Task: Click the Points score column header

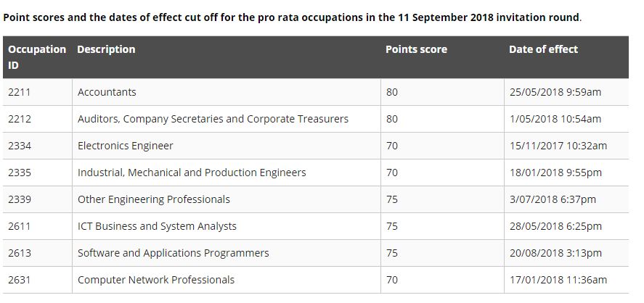Action: point(442,57)
